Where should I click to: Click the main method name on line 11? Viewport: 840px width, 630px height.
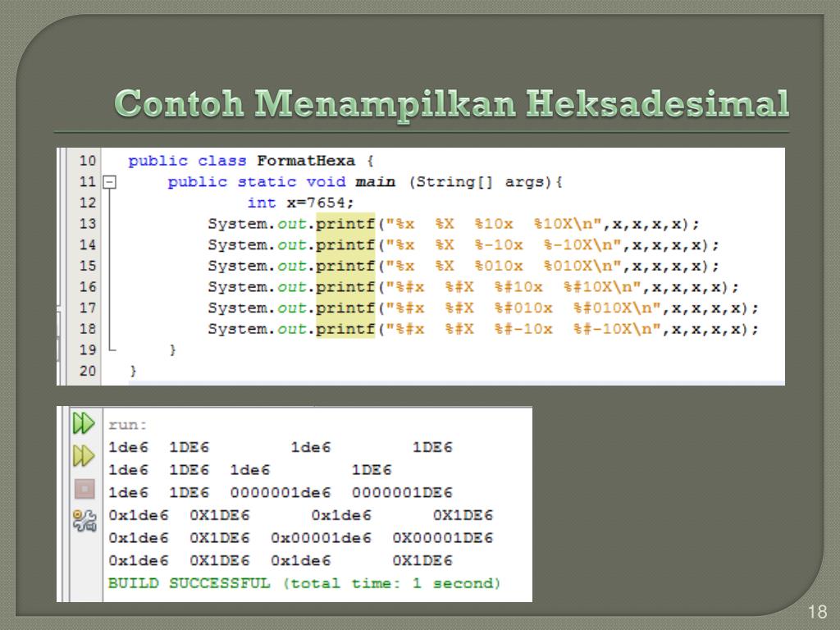tap(375, 182)
